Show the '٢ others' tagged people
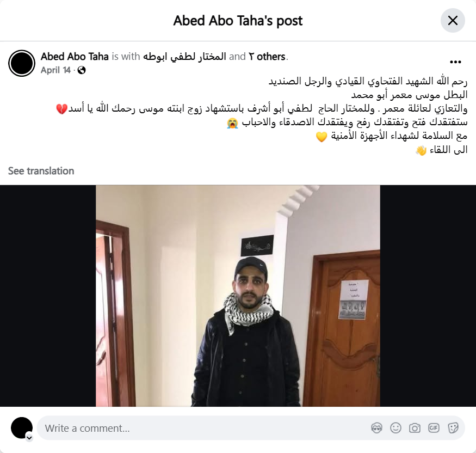The width and height of the screenshot is (476, 453). pos(267,57)
